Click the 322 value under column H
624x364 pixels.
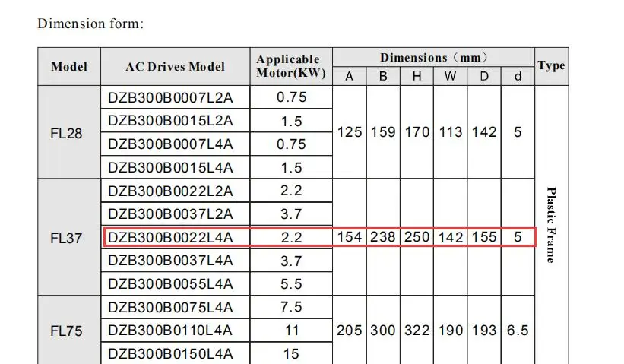click(x=417, y=331)
